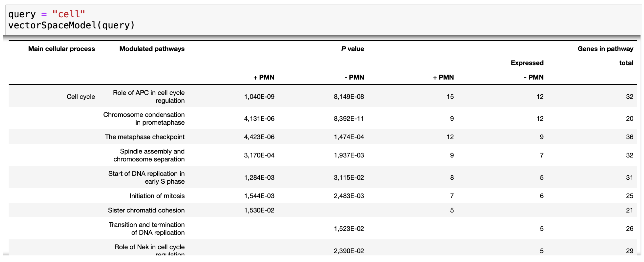Select "Sister chromatid cohesion" pathway
Screen dimensions: 644x262
click(x=146, y=210)
